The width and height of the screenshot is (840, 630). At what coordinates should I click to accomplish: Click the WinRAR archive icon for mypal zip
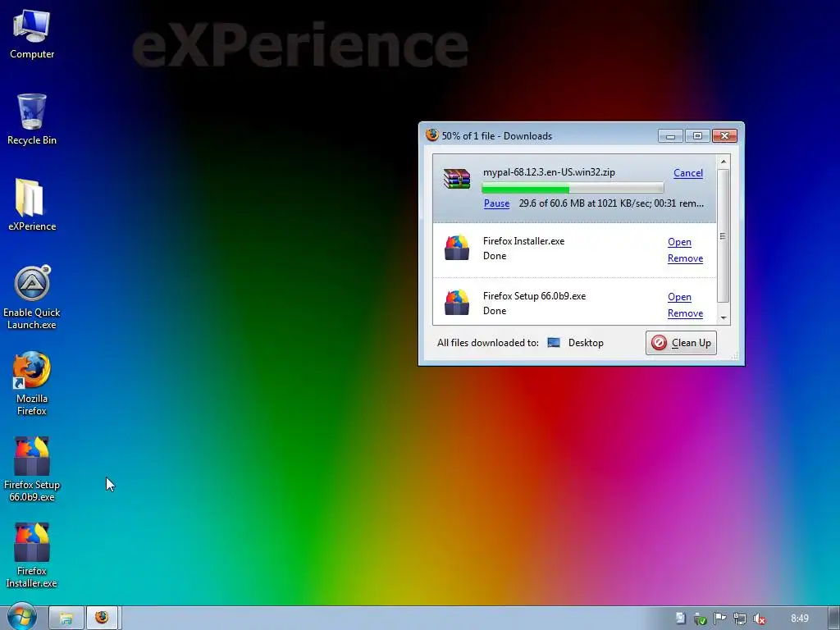456,179
